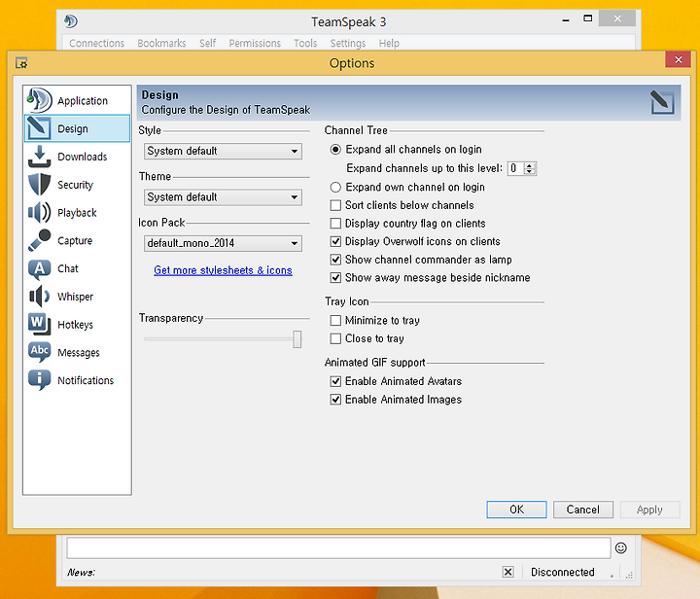Click the Design header pencil icon
The image size is (700, 599).
click(662, 102)
